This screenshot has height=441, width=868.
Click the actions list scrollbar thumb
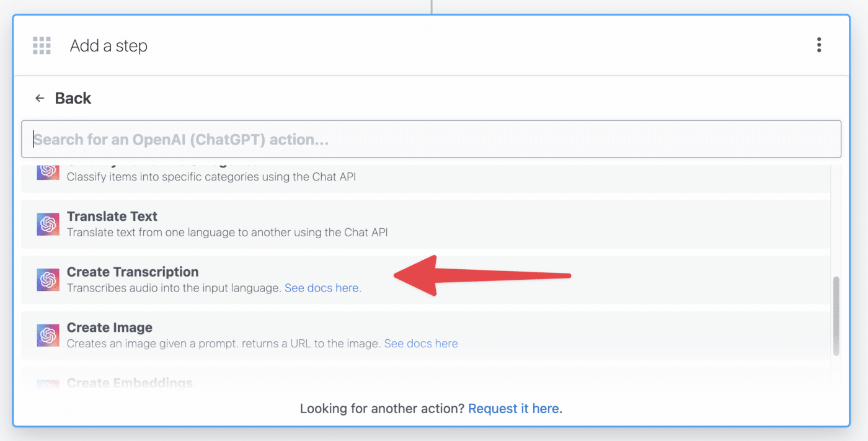coord(836,316)
